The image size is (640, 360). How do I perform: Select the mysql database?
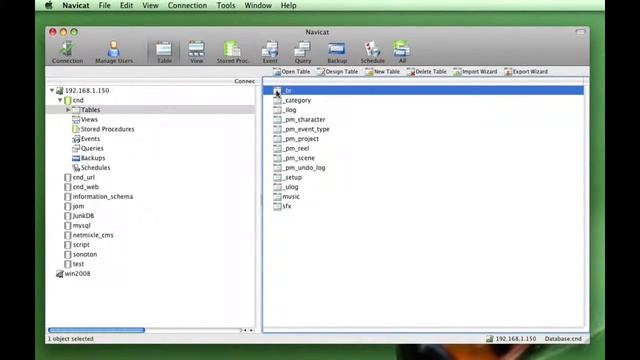(x=77, y=225)
